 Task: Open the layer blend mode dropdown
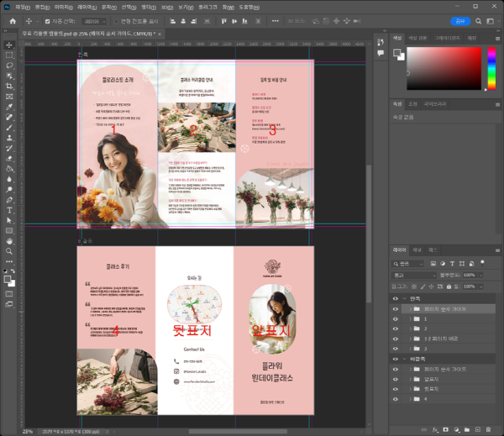pos(413,275)
